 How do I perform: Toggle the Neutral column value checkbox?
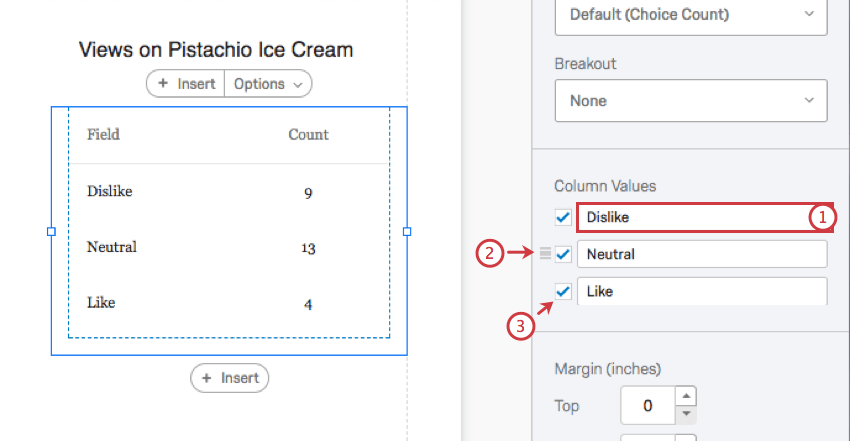pyautogui.click(x=563, y=254)
